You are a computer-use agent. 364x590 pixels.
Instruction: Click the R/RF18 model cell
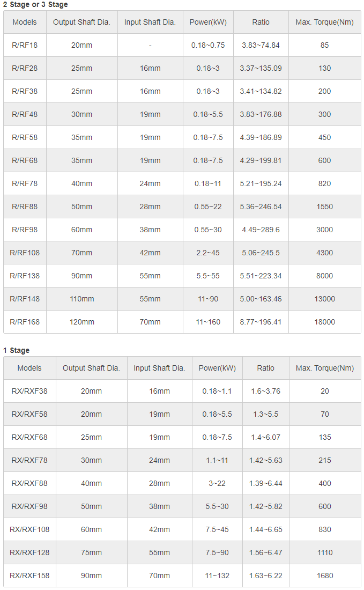25,45
